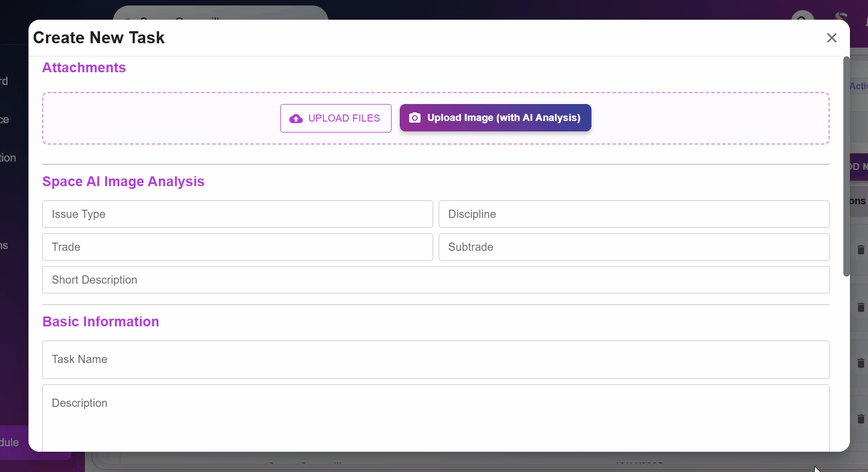
Task: Select the Trade input field
Action: 237,247
